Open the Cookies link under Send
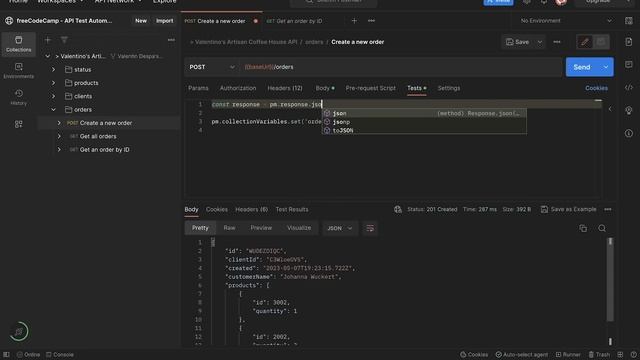Screen dimensions: 640x360 [596, 88]
